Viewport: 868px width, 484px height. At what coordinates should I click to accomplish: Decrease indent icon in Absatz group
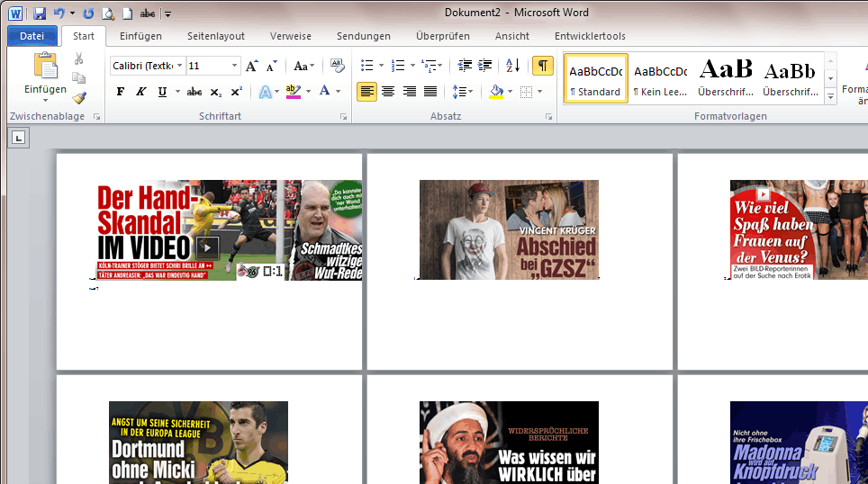[465, 66]
